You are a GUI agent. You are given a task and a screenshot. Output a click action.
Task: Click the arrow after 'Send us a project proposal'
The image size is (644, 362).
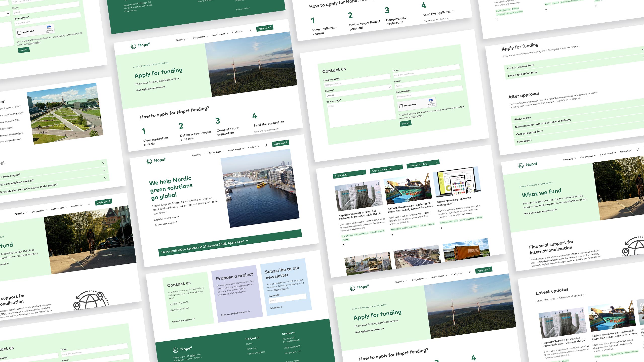(249, 311)
